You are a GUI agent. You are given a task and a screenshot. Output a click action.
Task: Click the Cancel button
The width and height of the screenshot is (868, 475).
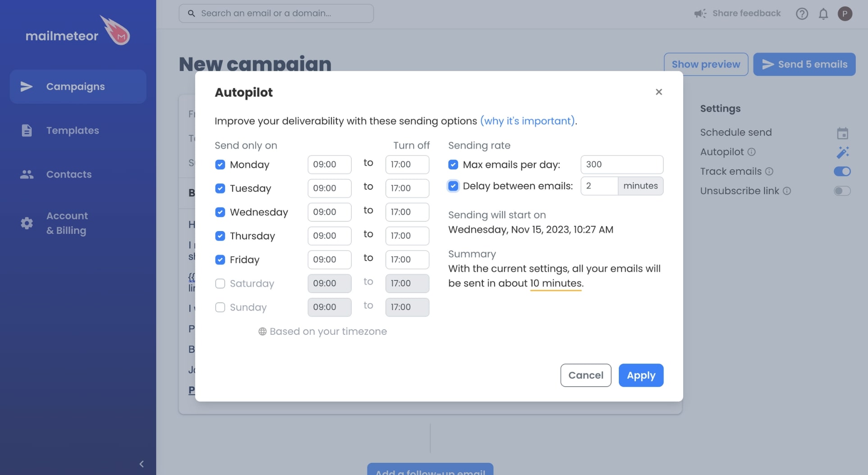[585, 375]
